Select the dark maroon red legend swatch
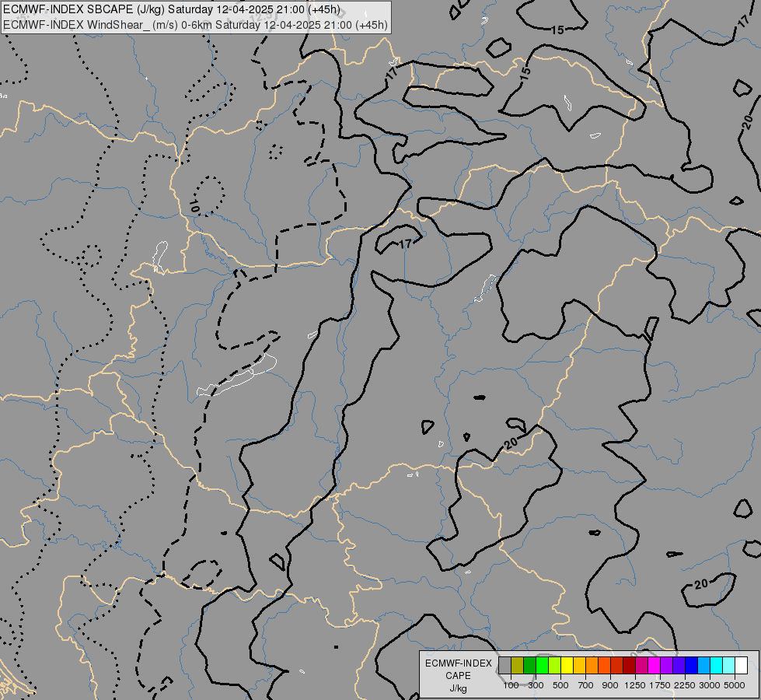 pyautogui.click(x=630, y=666)
